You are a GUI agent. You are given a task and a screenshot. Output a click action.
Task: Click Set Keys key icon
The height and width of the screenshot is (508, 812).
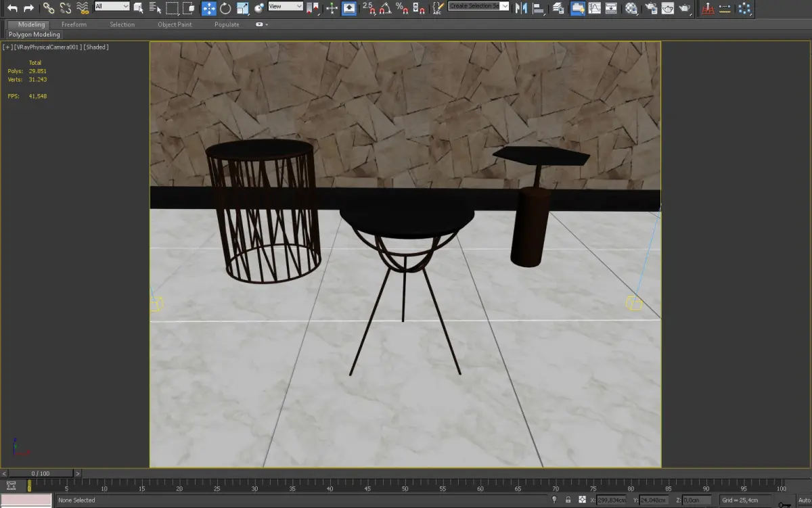784,503
